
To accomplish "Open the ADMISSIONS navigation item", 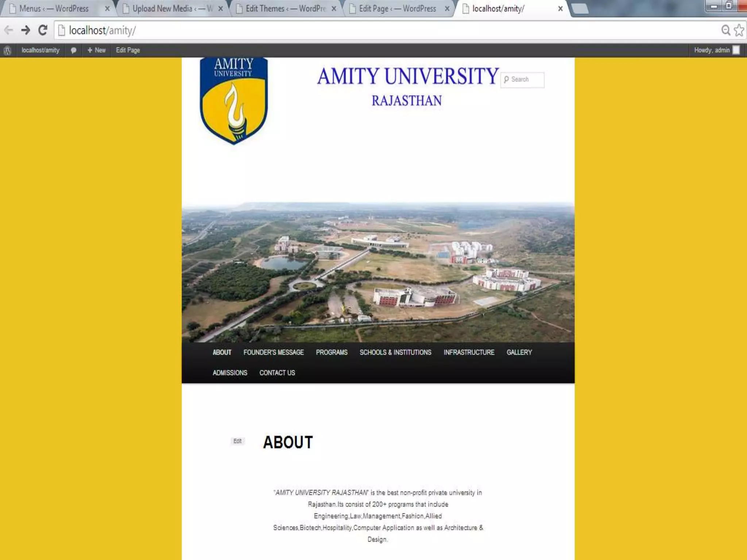I will click(x=230, y=373).
